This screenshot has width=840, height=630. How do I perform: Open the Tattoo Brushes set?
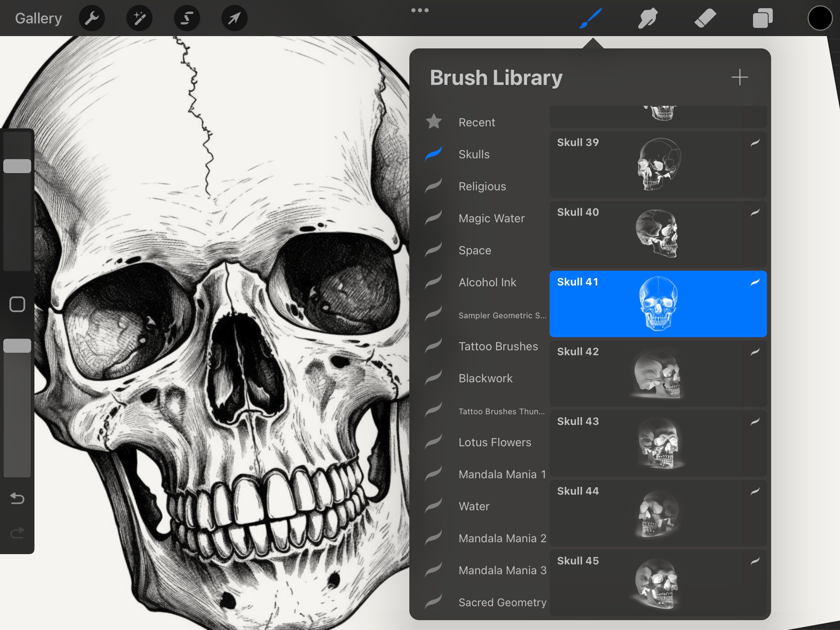coord(498,346)
